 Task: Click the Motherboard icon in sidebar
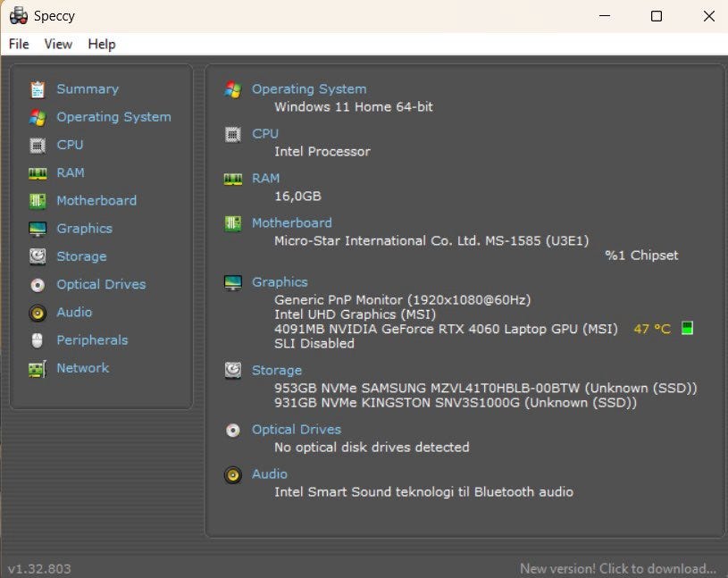(38, 201)
